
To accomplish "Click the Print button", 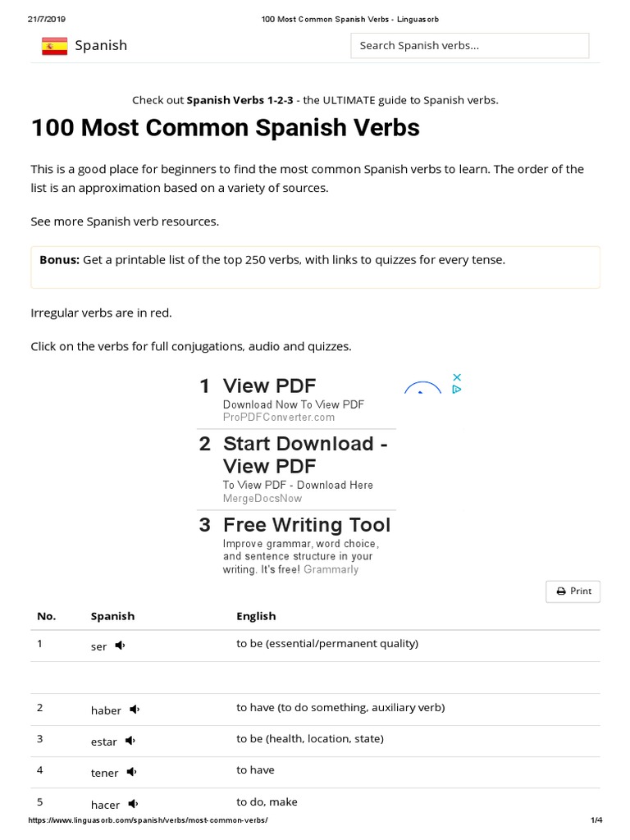I will (x=573, y=591).
